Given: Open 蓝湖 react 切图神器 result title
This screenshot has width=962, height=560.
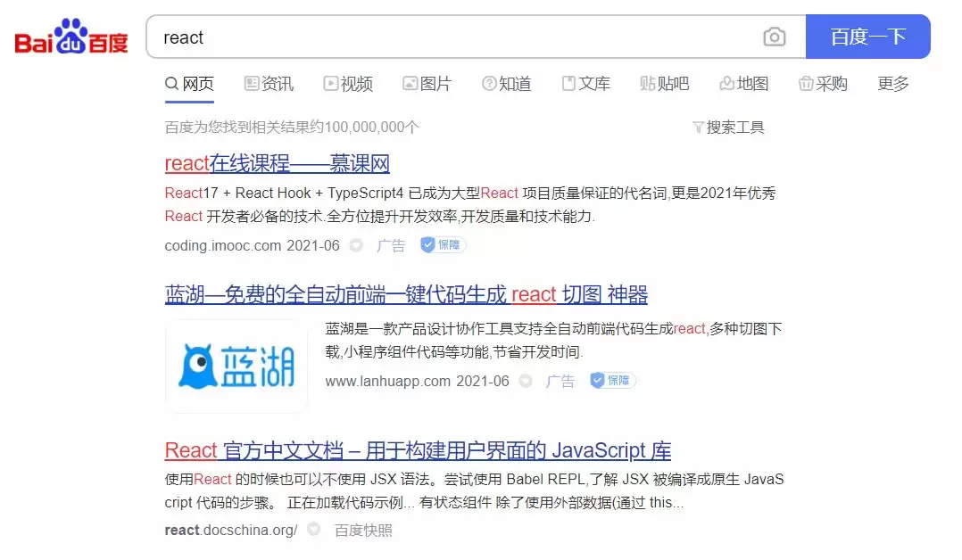Looking at the screenshot, I should pyautogui.click(x=406, y=294).
